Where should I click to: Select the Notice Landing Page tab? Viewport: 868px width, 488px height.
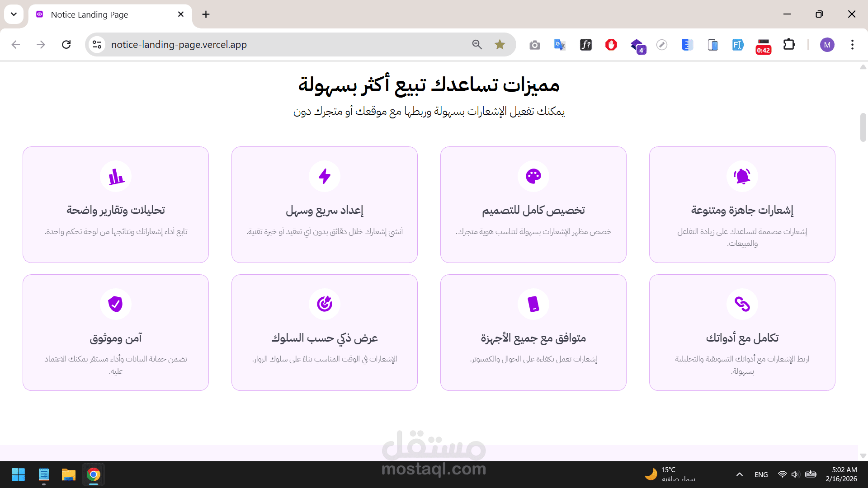90,14
